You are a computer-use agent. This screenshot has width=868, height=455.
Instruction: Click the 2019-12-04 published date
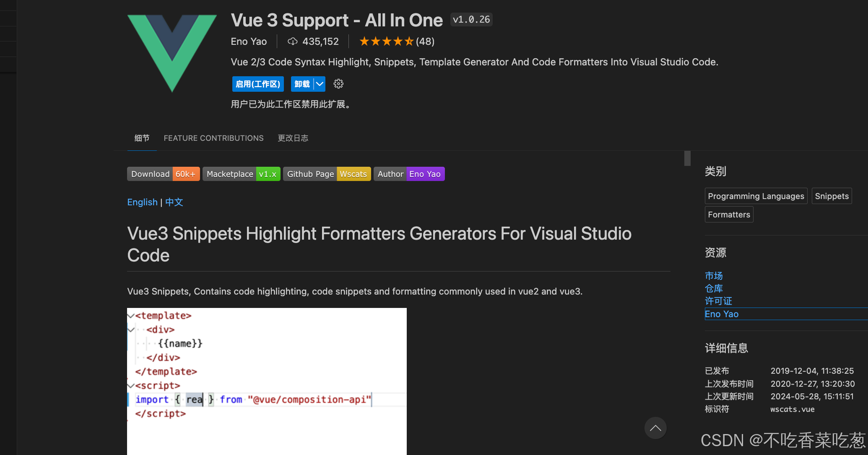(812, 371)
